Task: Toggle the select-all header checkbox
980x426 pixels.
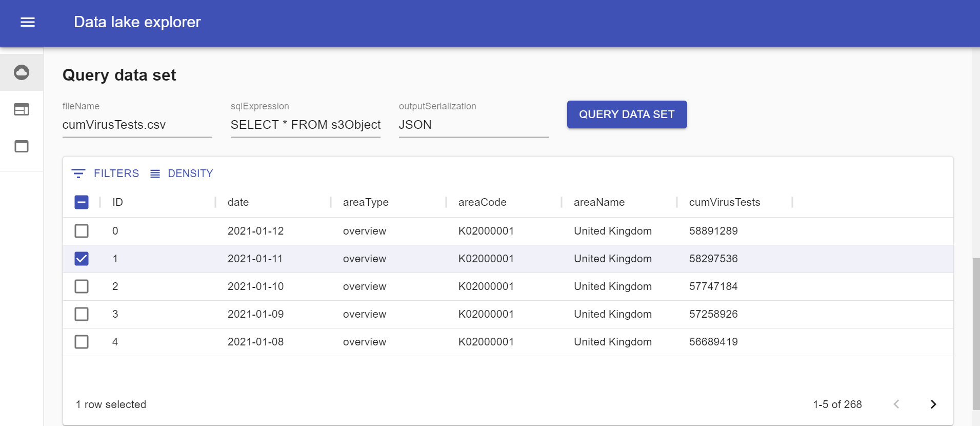Action: [x=82, y=202]
